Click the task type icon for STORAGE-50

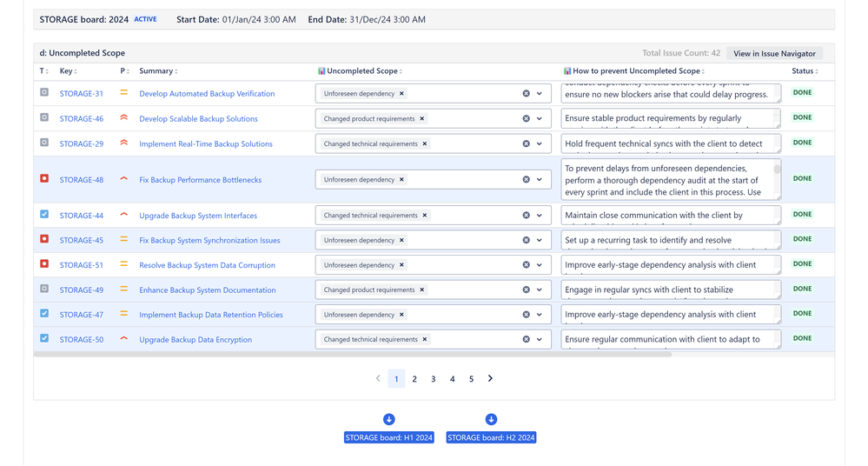coord(44,338)
